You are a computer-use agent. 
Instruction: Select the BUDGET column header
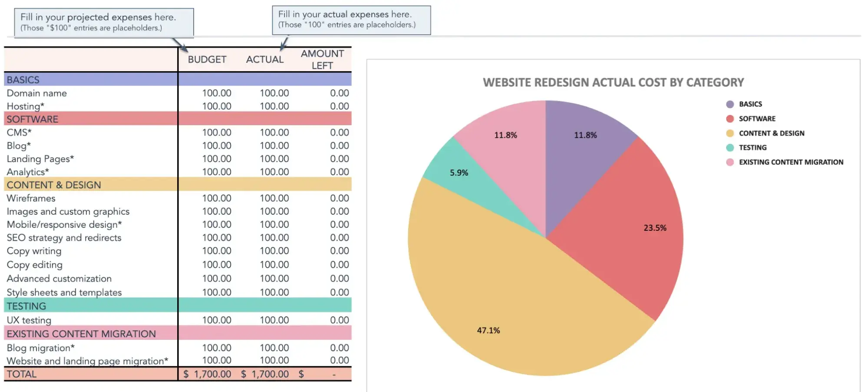[207, 60]
